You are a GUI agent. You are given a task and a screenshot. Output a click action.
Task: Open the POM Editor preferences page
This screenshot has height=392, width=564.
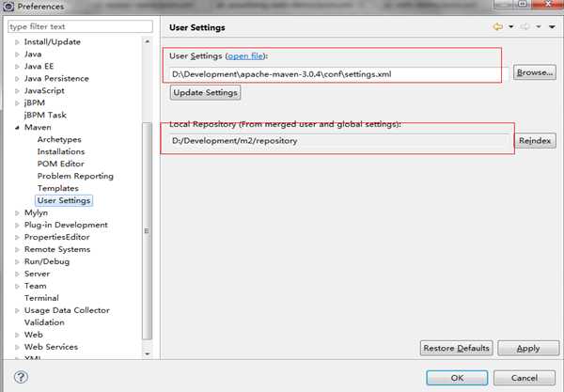pyautogui.click(x=60, y=164)
